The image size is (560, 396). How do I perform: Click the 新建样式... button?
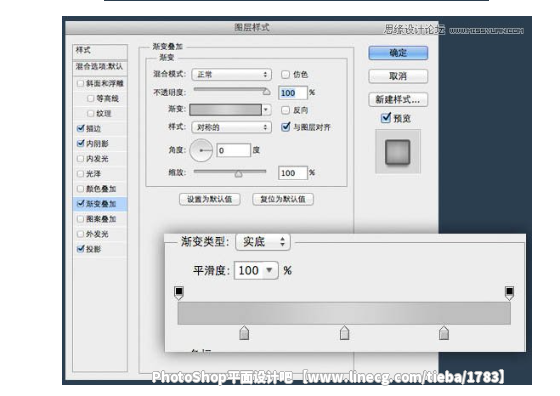click(398, 100)
